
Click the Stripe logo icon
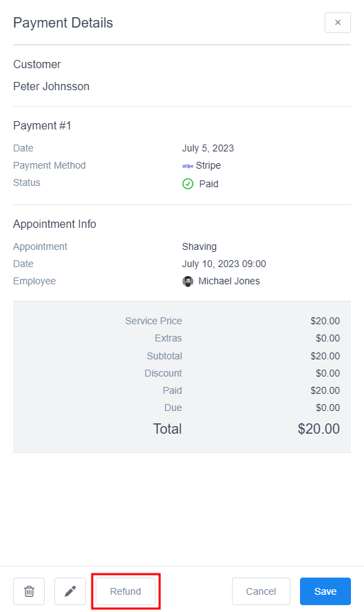188,166
